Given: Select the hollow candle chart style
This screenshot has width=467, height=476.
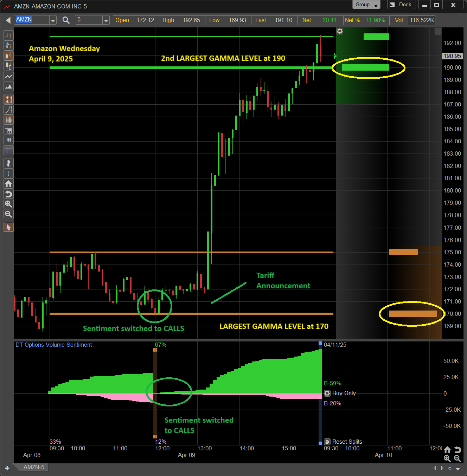Looking at the screenshot, I should pos(8,66).
